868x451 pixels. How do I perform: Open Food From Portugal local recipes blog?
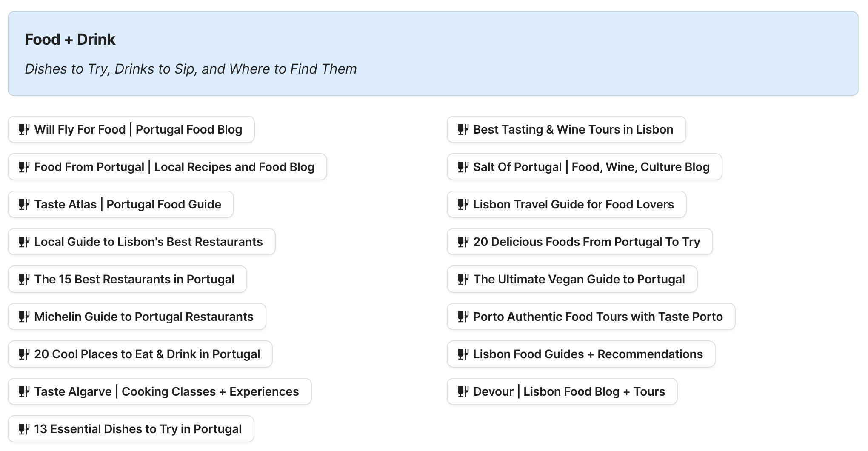click(167, 167)
